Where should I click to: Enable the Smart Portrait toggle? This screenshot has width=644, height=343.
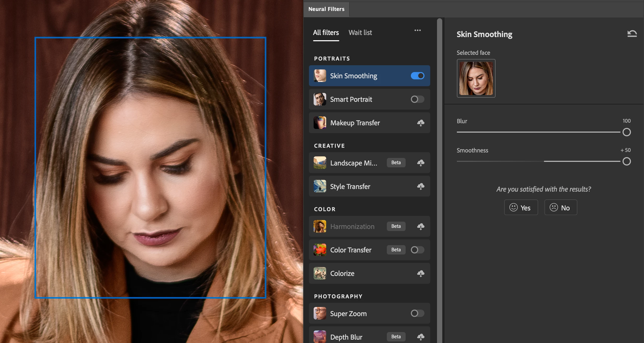[417, 99]
